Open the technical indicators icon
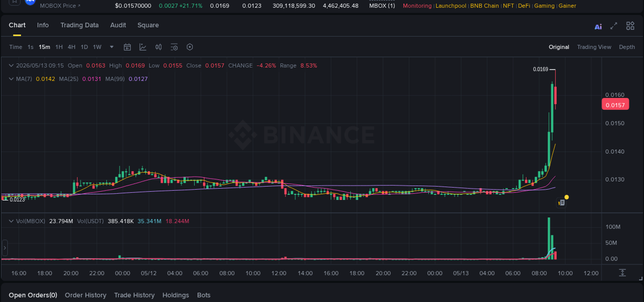This screenshot has width=644, height=302. 143,47
